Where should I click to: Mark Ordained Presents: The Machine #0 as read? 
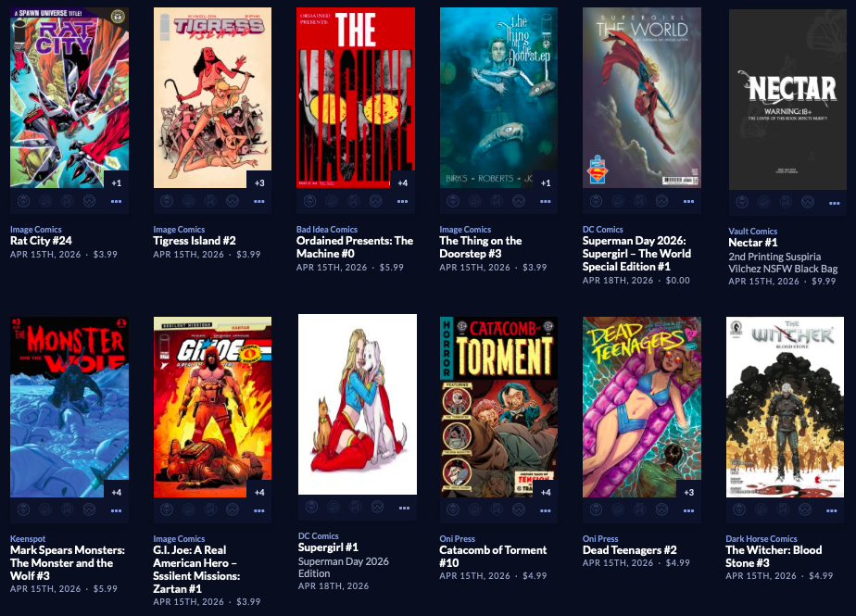point(353,200)
